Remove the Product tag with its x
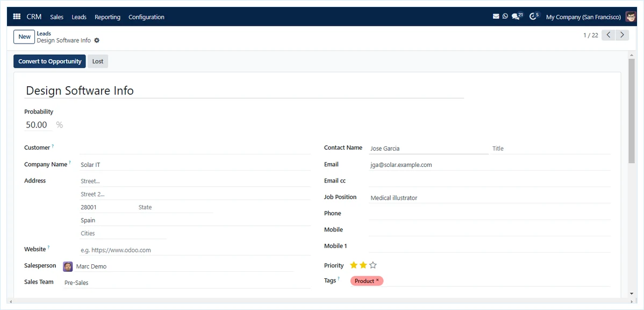 click(377, 280)
